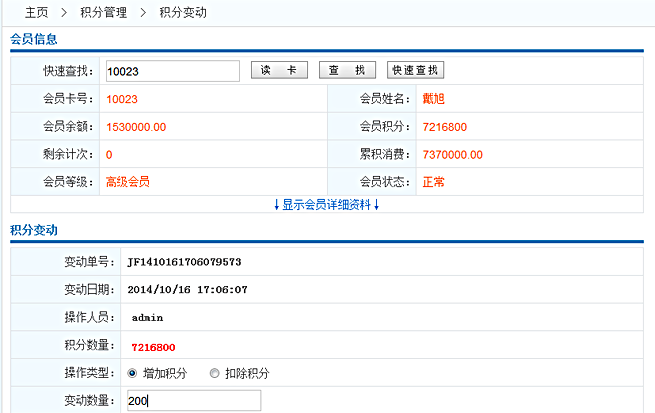Viewport: 655px width, 413px height.
Task: Select the 增加积分 radio option
Action: point(132,373)
